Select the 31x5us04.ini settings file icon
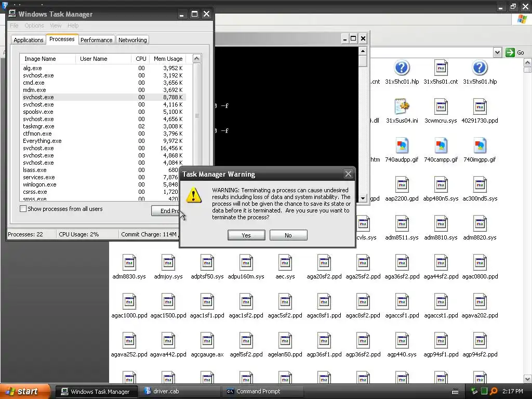 tap(402, 107)
